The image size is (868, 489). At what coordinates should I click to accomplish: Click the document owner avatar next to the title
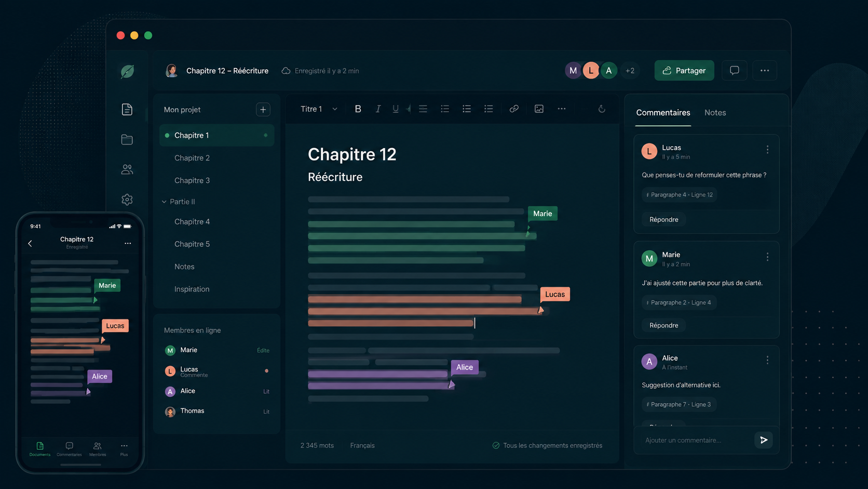171,71
